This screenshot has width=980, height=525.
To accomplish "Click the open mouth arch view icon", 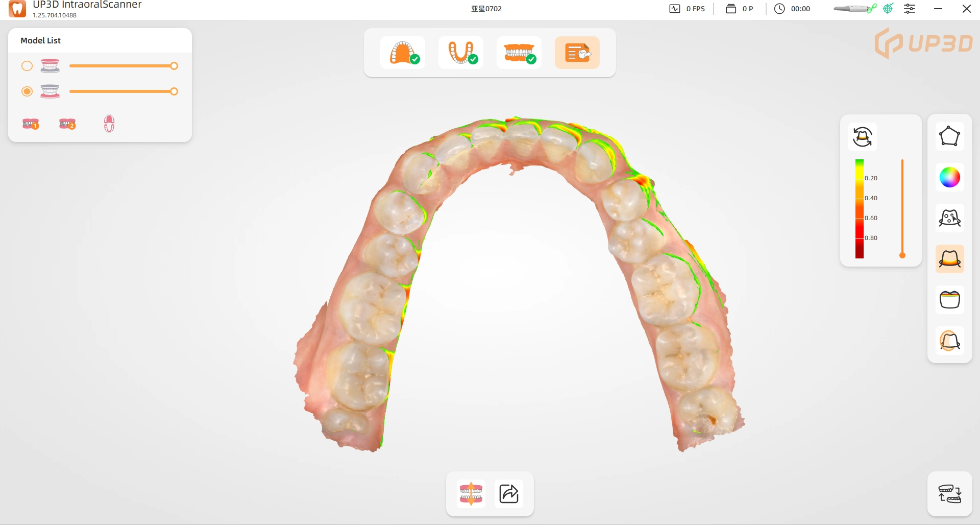I will (x=109, y=124).
